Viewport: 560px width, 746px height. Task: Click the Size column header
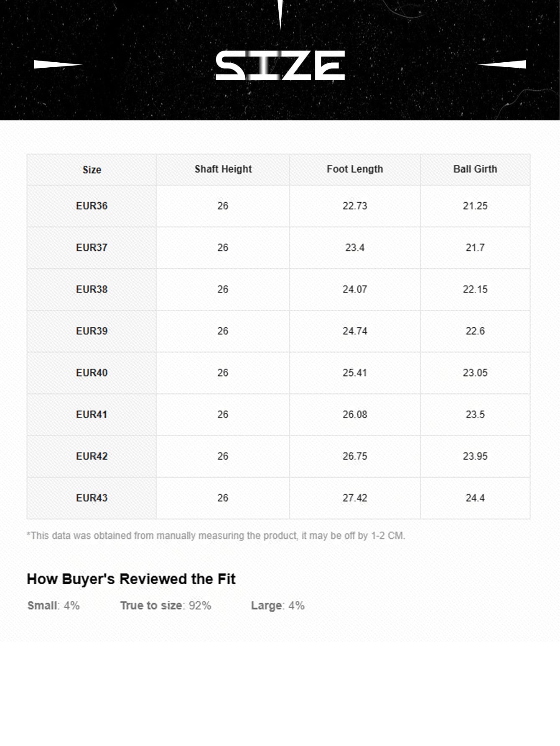[92, 170]
